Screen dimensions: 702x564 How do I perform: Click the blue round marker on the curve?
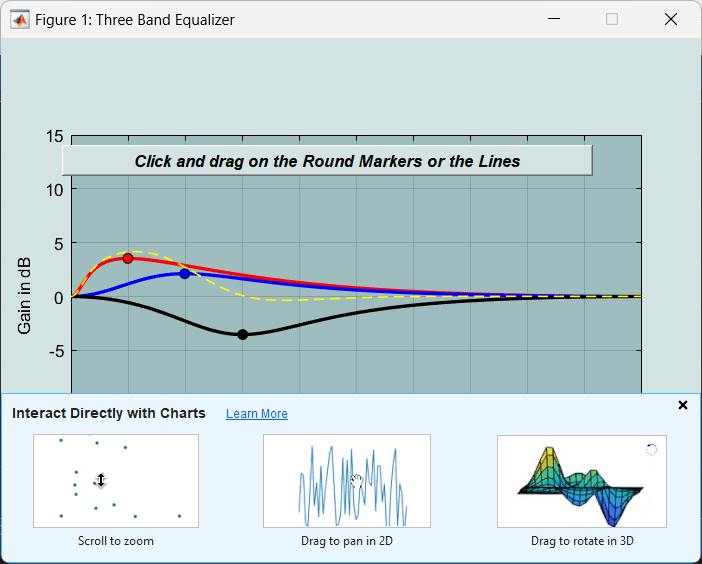[185, 273]
